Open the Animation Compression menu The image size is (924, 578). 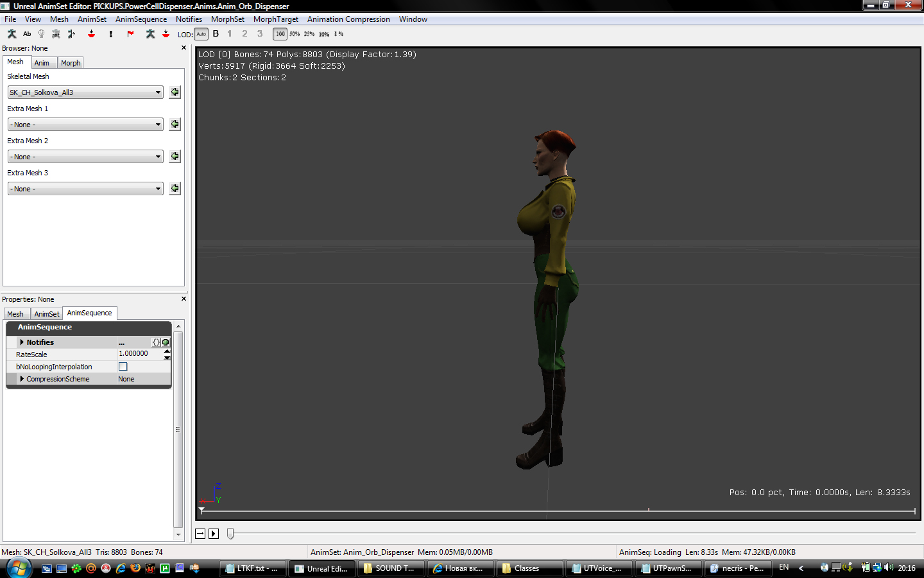348,19
